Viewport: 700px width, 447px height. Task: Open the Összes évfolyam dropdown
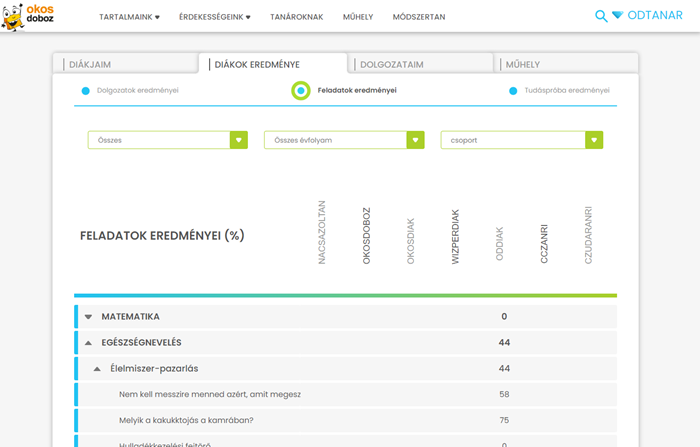click(x=344, y=140)
